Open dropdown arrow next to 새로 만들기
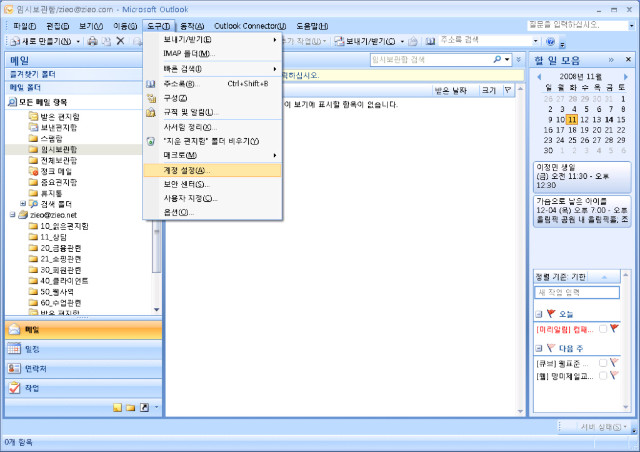Image resolution: width=640 pixels, height=452 pixels. (78, 42)
